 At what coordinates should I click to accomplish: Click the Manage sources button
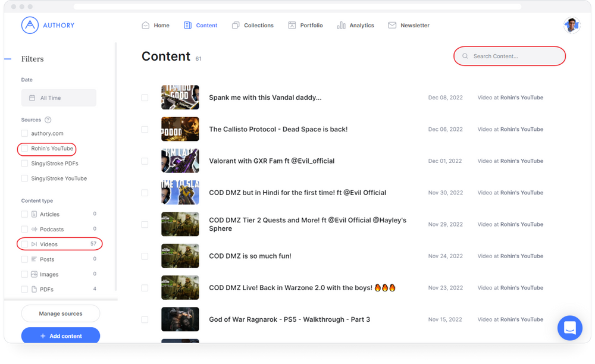click(x=60, y=313)
